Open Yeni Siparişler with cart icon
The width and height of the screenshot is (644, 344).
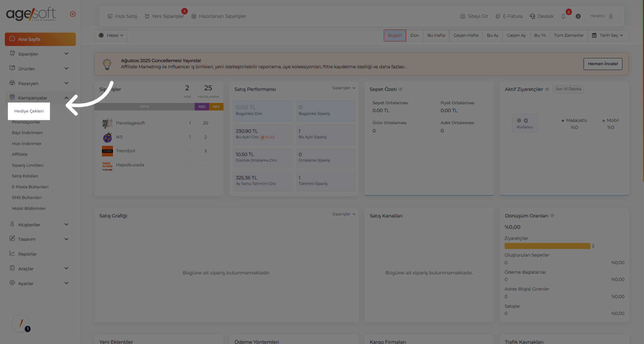(164, 16)
